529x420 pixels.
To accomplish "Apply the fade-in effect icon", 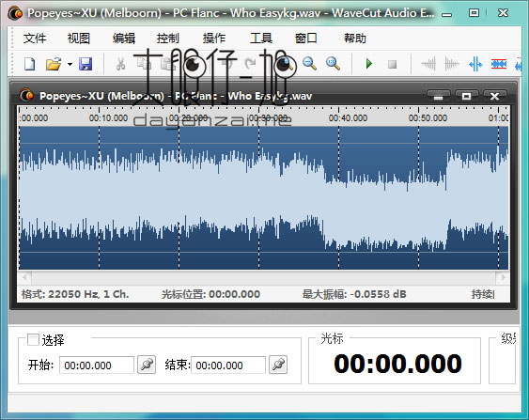I will tap(428, 64).
